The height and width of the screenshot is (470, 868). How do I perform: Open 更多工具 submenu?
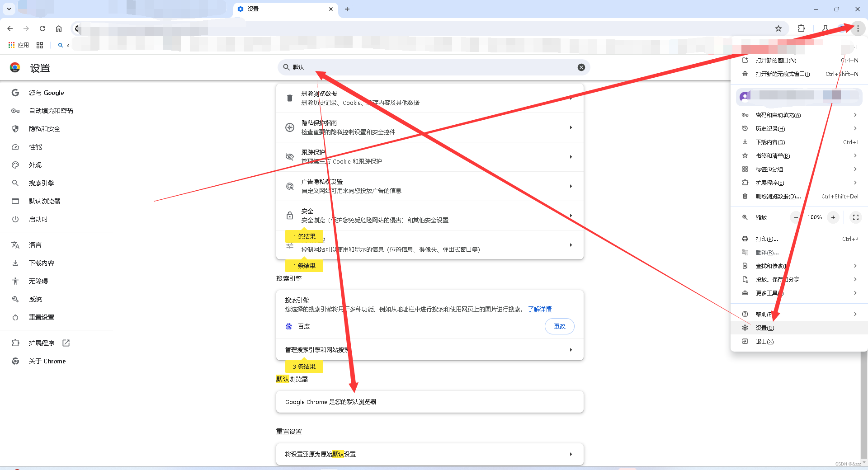pyautogui.click(x=799, y=293)
